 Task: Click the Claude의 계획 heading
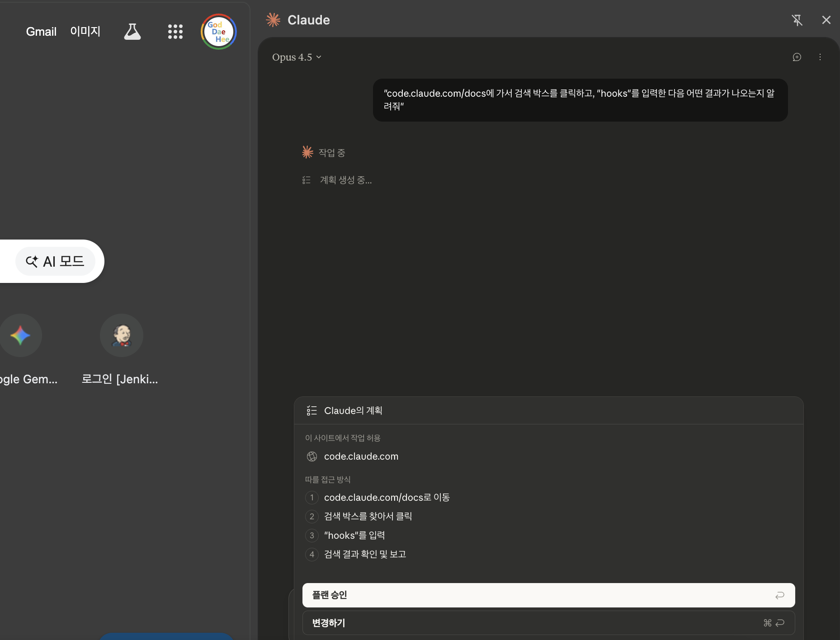[x=353, y=410]
